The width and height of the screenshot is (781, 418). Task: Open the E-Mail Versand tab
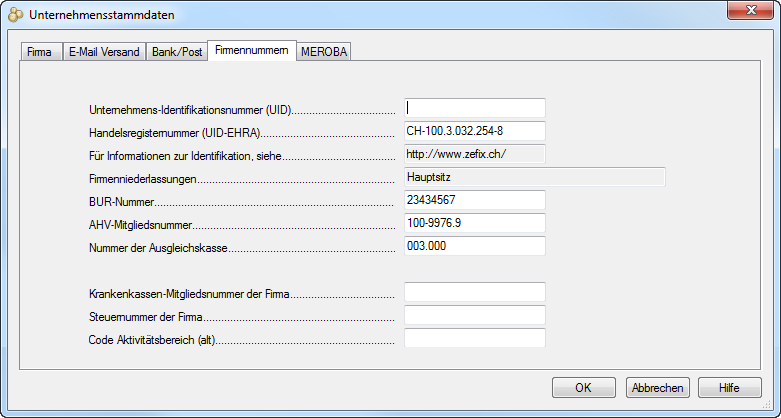(x=103, y=52)
